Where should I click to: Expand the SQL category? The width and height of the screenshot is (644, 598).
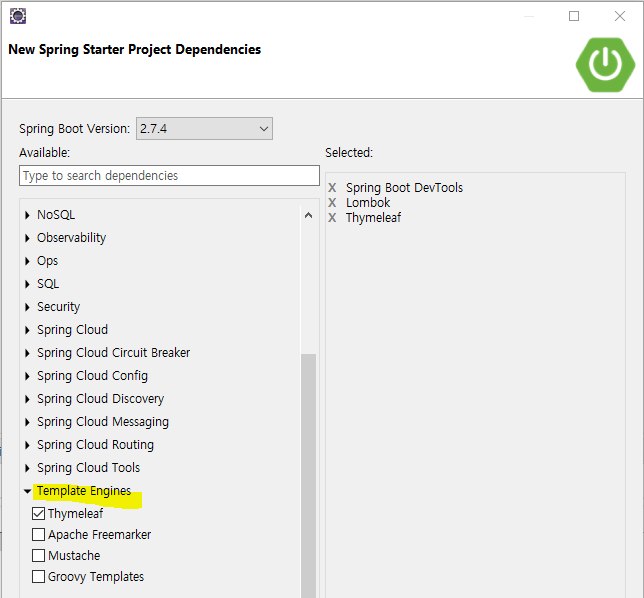point(27,284)
